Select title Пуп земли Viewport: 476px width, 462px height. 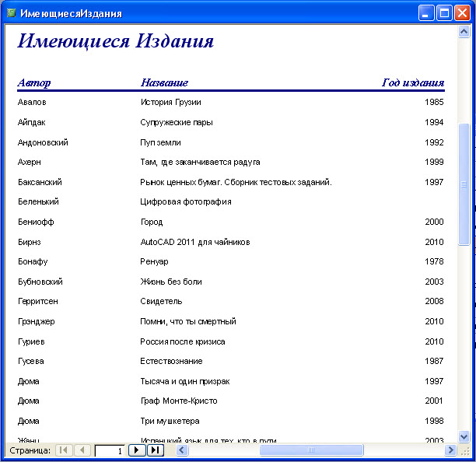[x=160, y=142]
